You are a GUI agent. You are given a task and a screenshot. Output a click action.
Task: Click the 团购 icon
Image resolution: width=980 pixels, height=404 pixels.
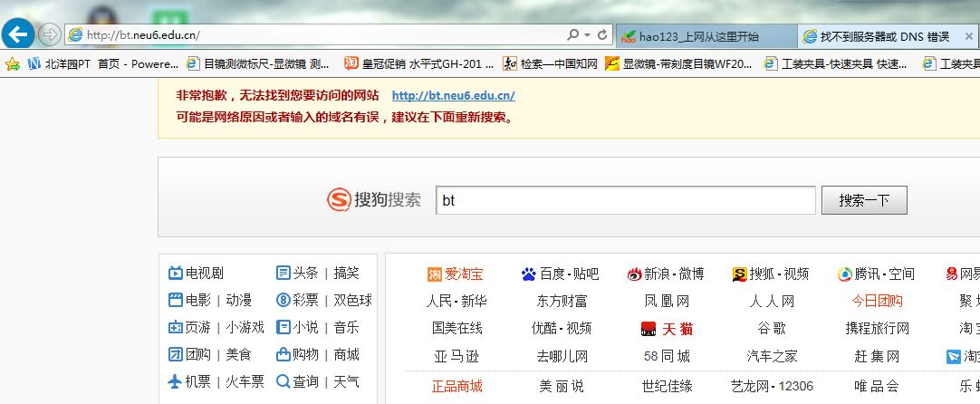[176, 354]
